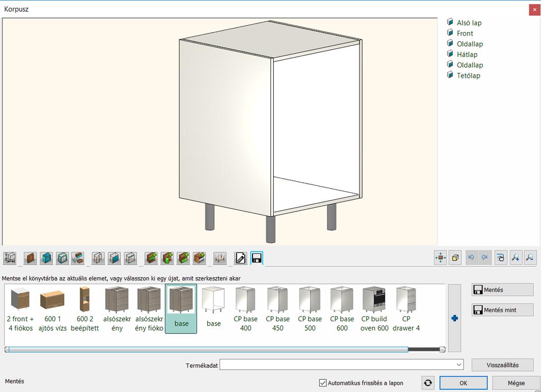Choose the alsószekrény thumbnail
Image resolution: width=541 pixels, height=392 pixels.
coord(117,309)
